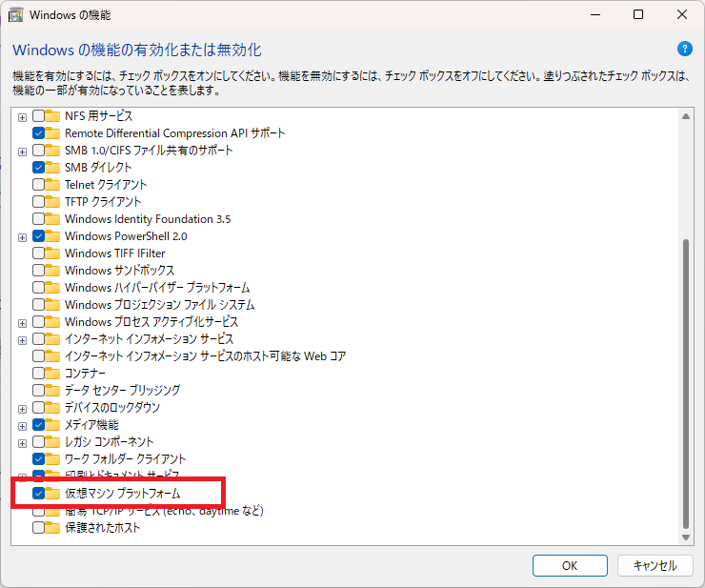The image size is (705, 588).
Task: Click the Windows Features title bar icon
Action: (16, 15)
